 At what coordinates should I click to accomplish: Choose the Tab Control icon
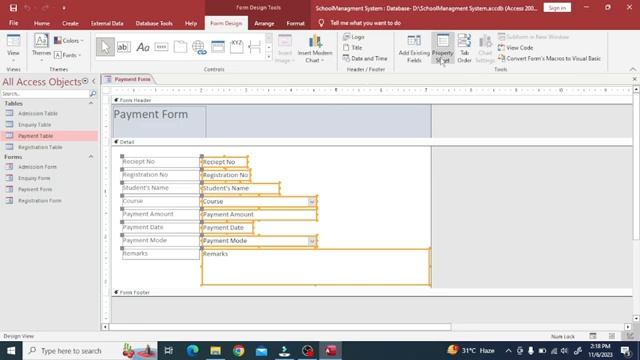[x=180, y=47]
